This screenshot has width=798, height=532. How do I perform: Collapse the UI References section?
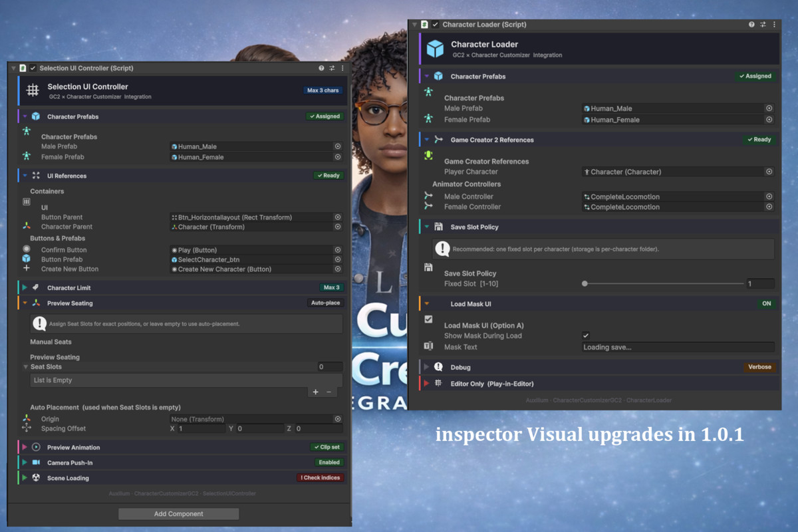point(25,176)
